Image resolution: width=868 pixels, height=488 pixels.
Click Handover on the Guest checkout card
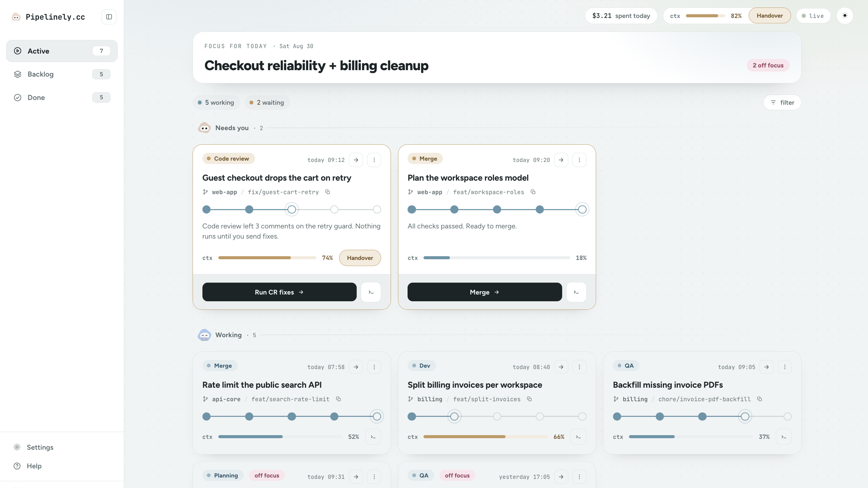pos(360,258)
